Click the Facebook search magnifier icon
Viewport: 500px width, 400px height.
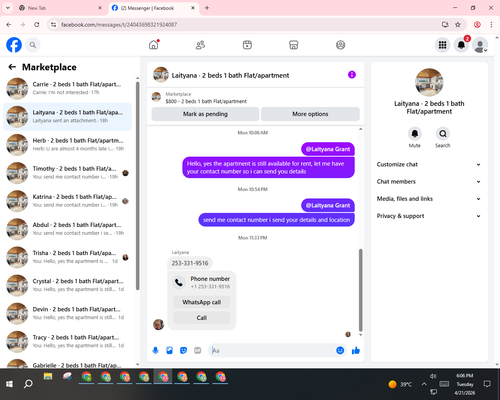(33, 45)
